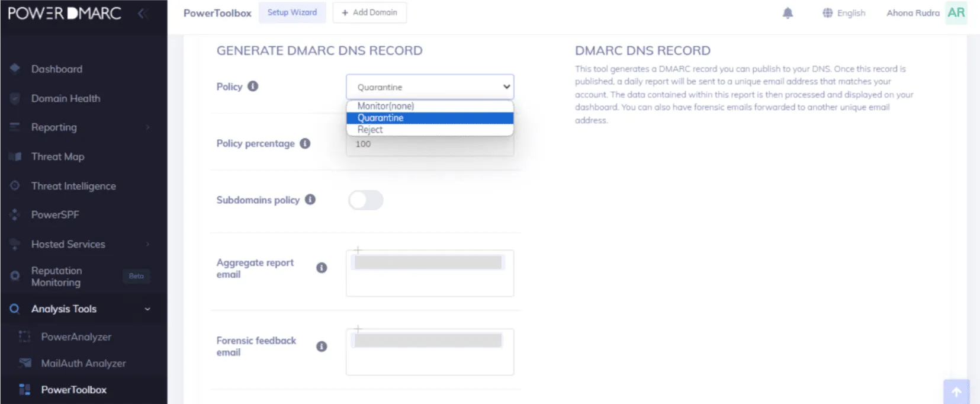Viewport: 980px width, 404px height.
Task: Collapse the sidebar using the chevron icon
Action: click(142, 13)
